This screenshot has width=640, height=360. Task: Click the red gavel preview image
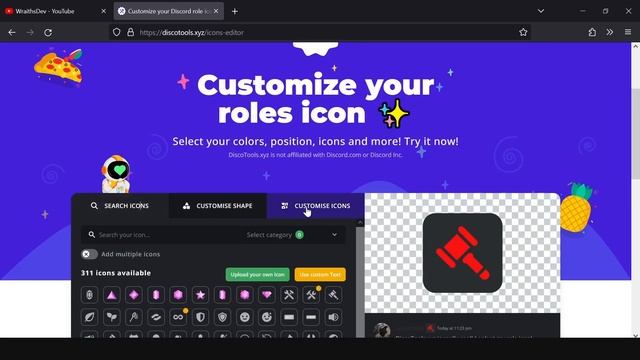[462, 253]
